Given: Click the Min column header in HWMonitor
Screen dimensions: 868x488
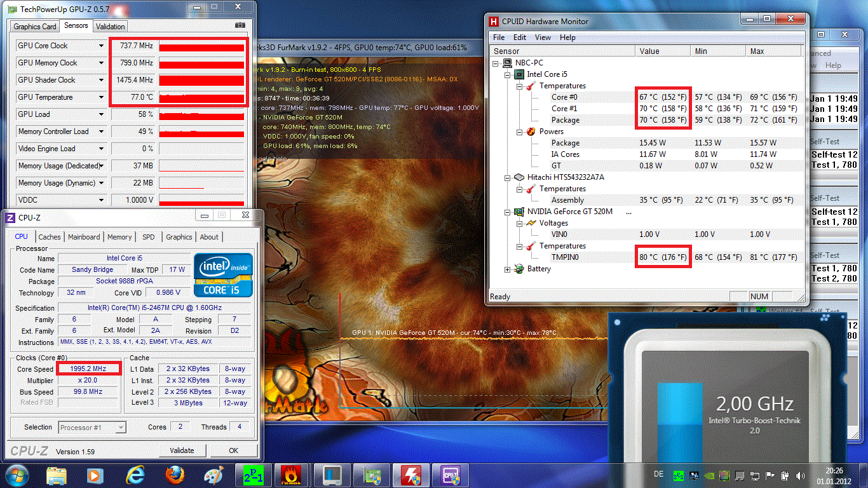Looking at the screenshot, I should point(718,51).
